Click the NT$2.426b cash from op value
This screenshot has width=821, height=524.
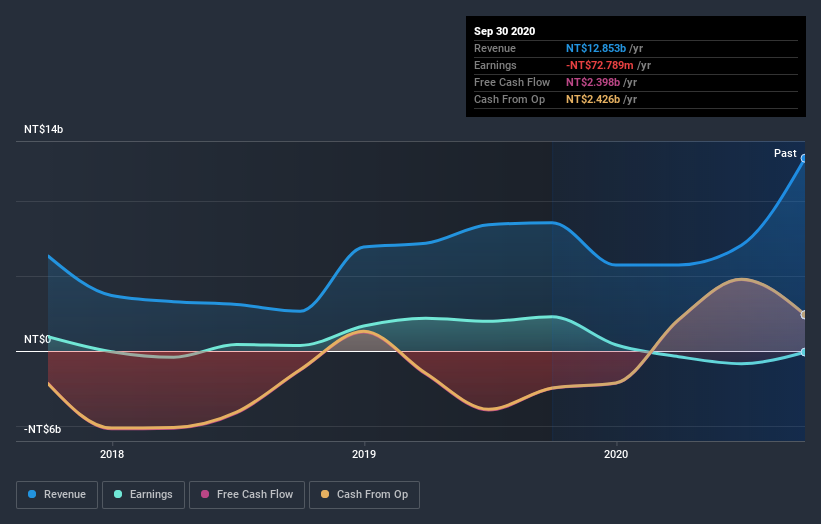[593, 99]
